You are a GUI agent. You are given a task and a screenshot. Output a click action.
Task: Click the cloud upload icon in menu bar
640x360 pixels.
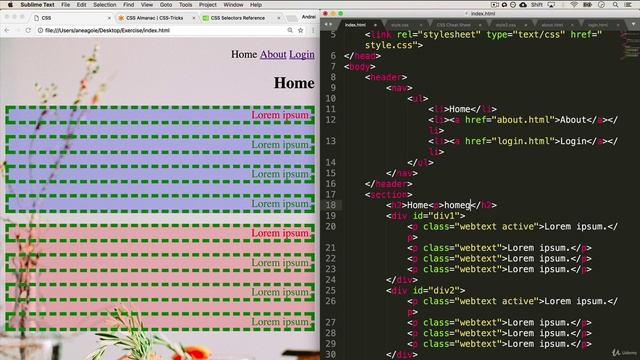pyautogui.click(x=523, y=5)
